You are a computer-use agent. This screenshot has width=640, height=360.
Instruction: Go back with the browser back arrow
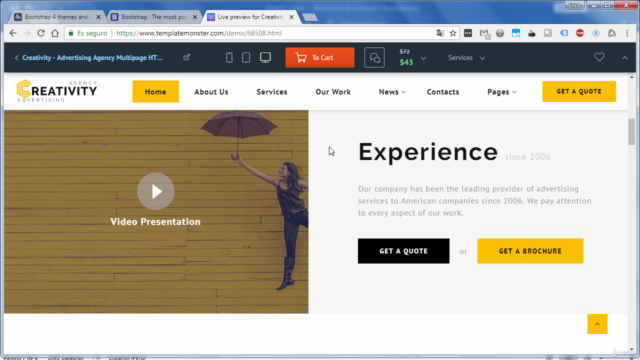(x=13, y=33)
